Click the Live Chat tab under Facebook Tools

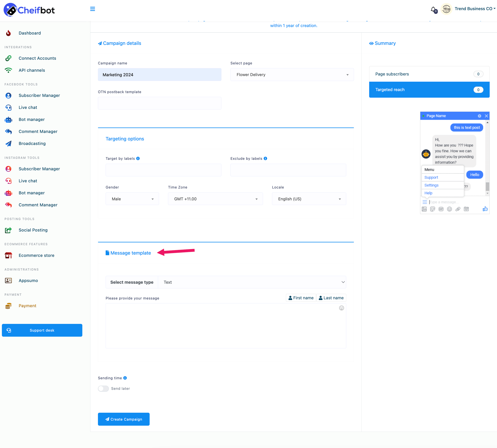click(x=27, y=107)
